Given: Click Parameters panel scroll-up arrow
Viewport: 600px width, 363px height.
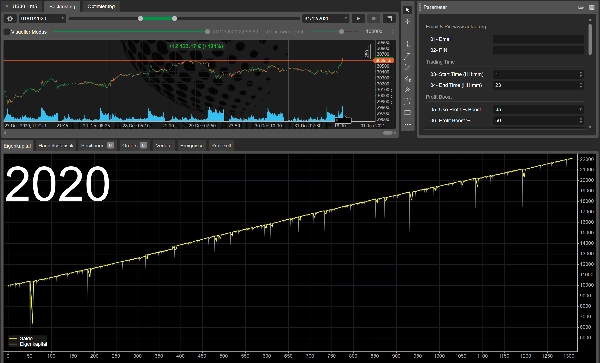Looking at the screenshot, I should (590, 20).
